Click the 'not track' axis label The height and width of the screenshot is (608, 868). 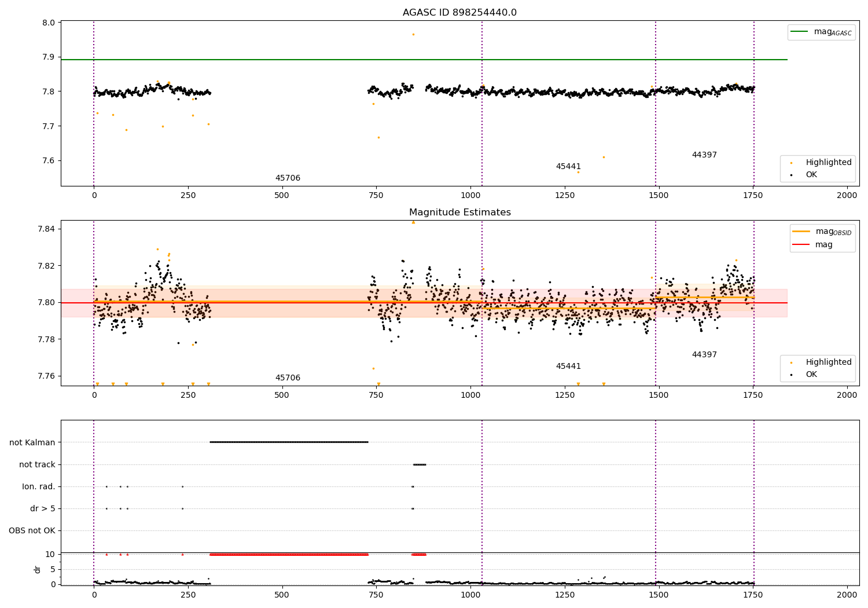coord(37,464)
